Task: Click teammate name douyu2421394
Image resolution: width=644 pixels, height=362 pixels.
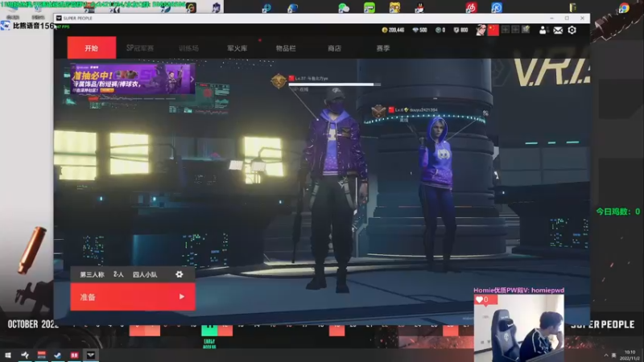Action: point(423,110)
